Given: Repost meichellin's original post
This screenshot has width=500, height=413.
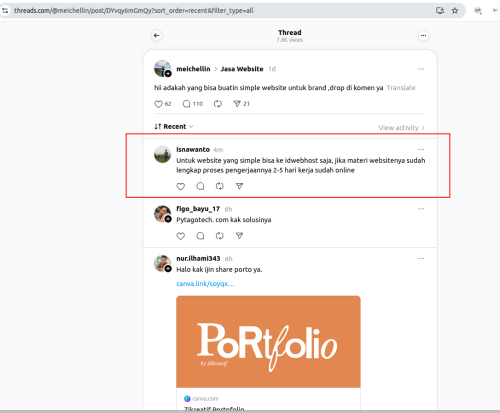Looking at the screenshot, I should click(x=218, y=104).
